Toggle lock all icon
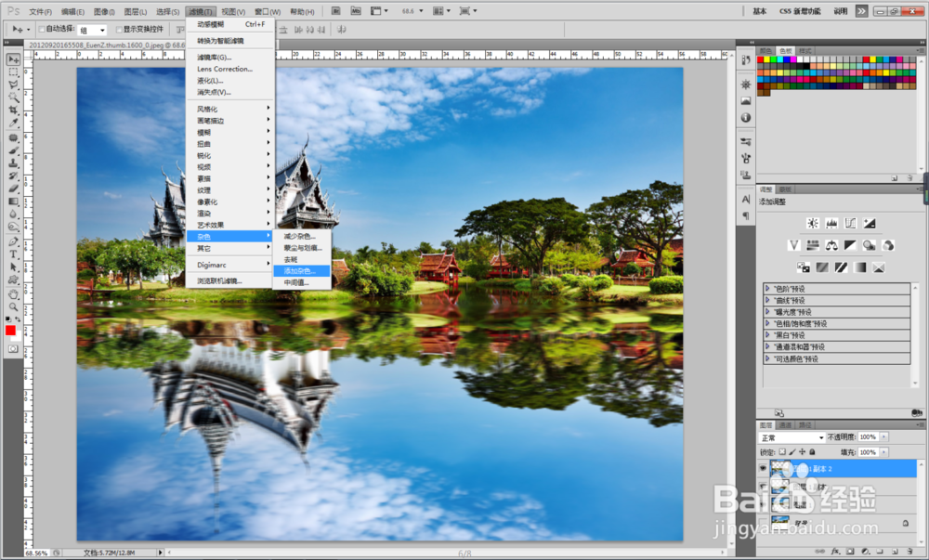Viewport: 929px width, 560px height. click(812, 451)
